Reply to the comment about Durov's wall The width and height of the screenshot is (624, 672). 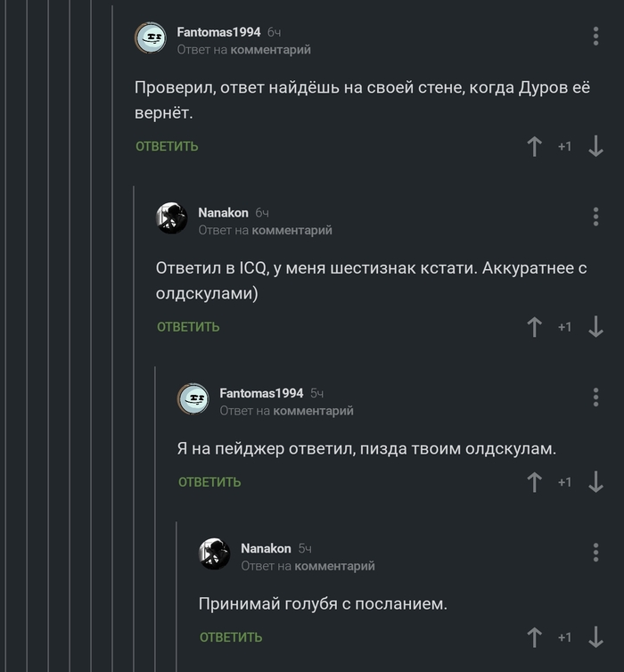pyautogui.click(x=167, y=146)
